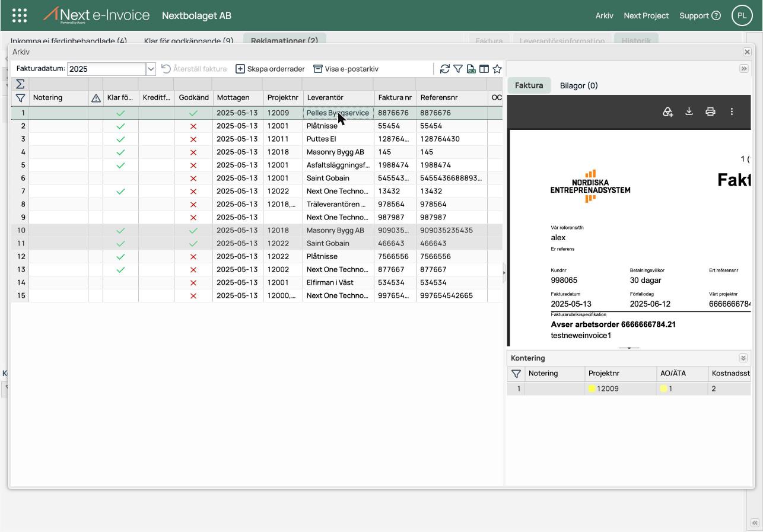763x532 pixels.
Task: Sort by the warning triangle column
Action: tap(96, 98)
